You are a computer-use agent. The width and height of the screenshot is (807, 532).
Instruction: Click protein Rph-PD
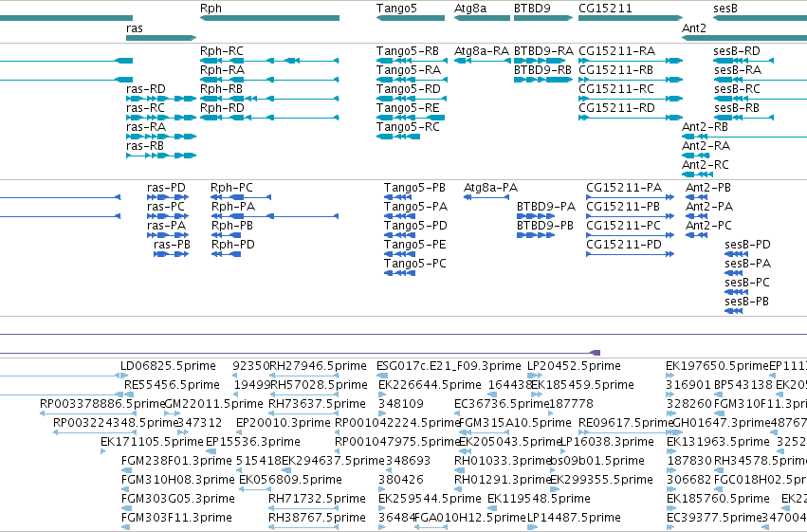click(226, 254)
